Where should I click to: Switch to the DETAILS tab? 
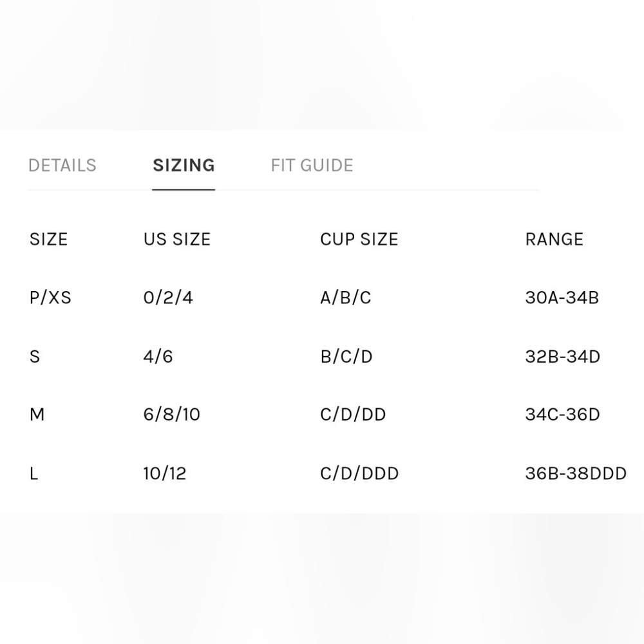point(62,166)
